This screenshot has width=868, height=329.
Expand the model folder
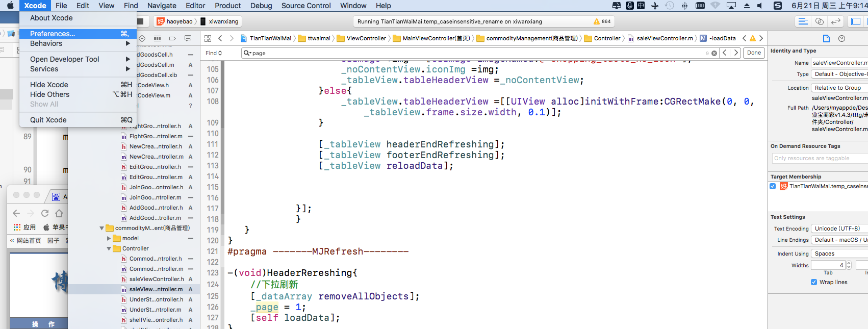point(109,238)
